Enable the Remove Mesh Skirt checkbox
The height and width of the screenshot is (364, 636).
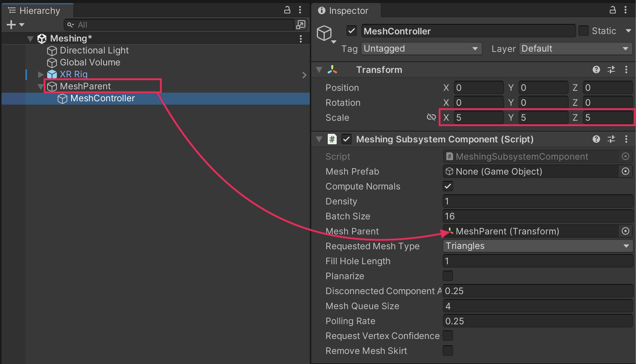click(447, 351)
